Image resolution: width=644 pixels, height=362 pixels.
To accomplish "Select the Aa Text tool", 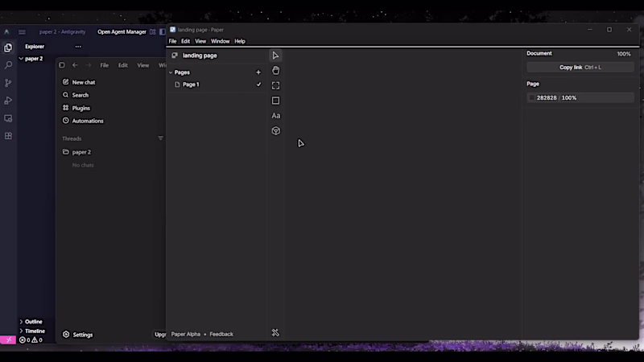I will click(x=275, y=116).
